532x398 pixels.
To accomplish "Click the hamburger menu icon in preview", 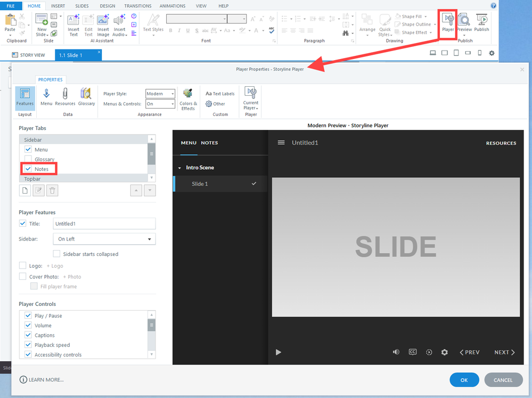I will click(281, 143).
